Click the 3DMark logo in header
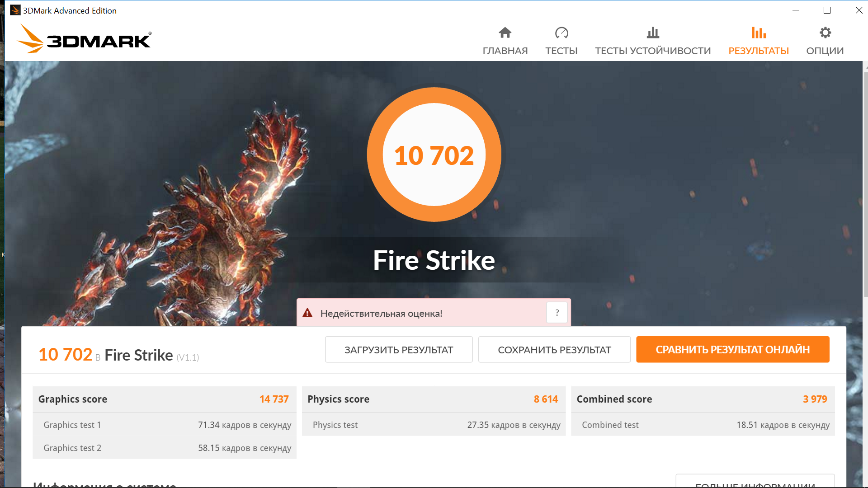The height and width of the screenshot is (488, 868). tap(85, 40)
